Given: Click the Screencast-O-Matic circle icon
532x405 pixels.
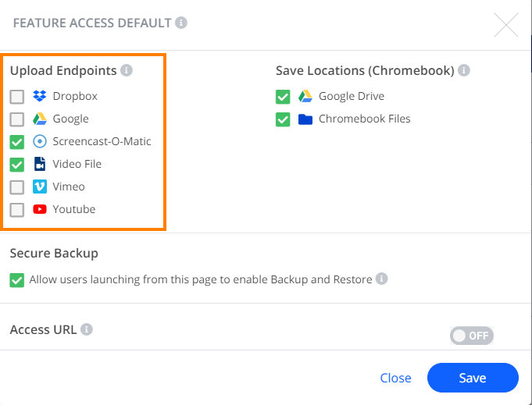Looking at the screenshot, I should pos(40,141).
